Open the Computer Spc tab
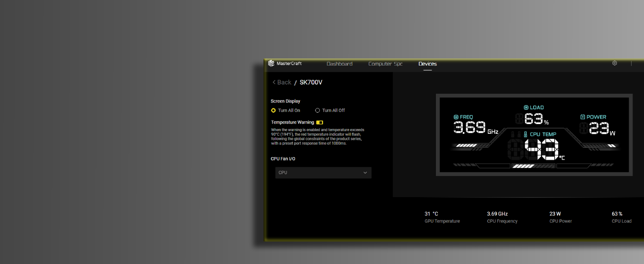Viewport: 644px width, 264px height. [x=385, y=64]
